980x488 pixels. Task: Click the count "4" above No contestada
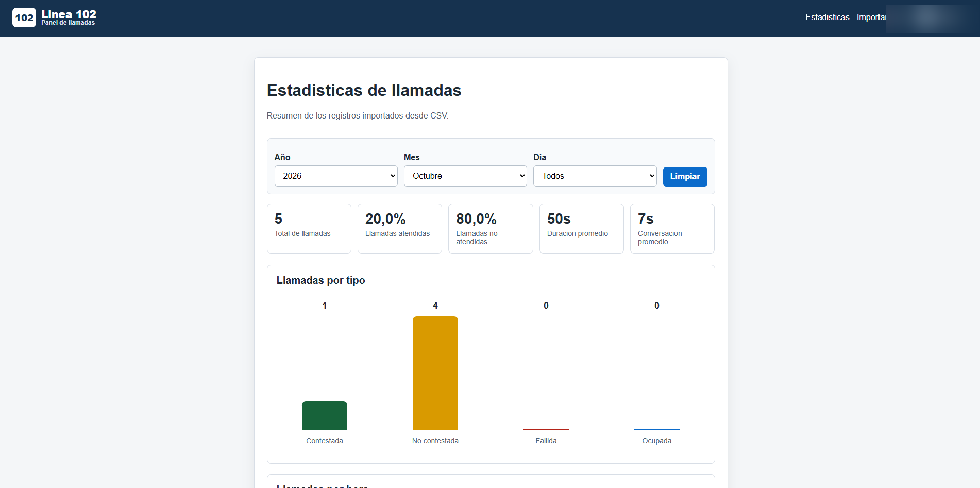[x=435, y=306]
